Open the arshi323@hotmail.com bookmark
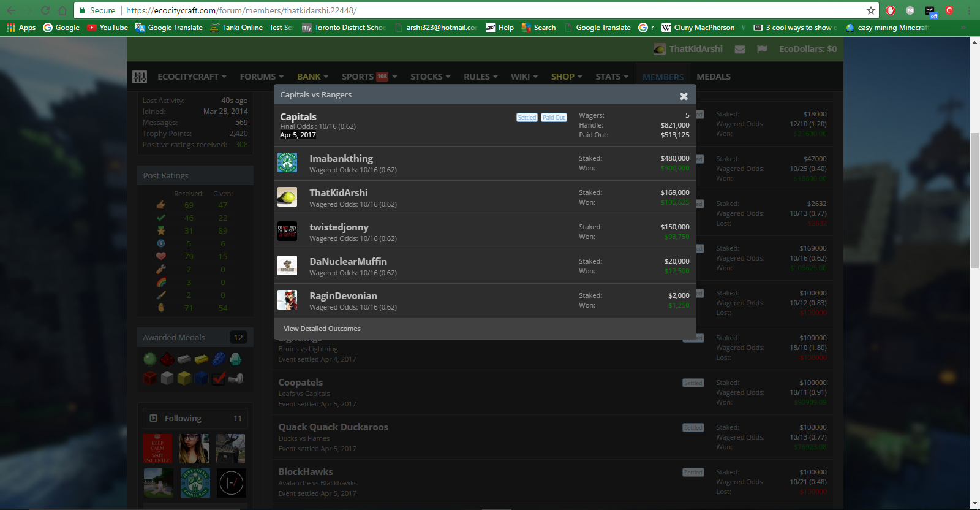980x510 pixels. coord(435,28)
